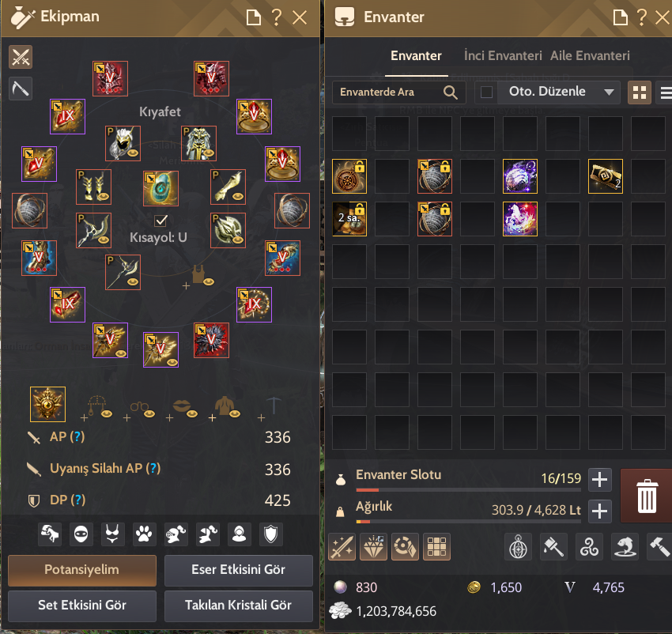Toggle the paw pet visibility icon

click(x=144, y=534)
